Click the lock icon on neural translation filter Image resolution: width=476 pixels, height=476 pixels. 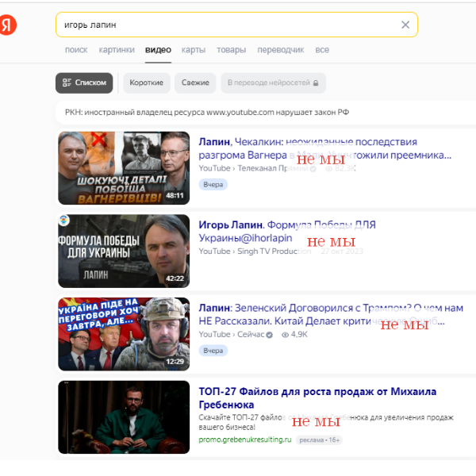(316, 83)
